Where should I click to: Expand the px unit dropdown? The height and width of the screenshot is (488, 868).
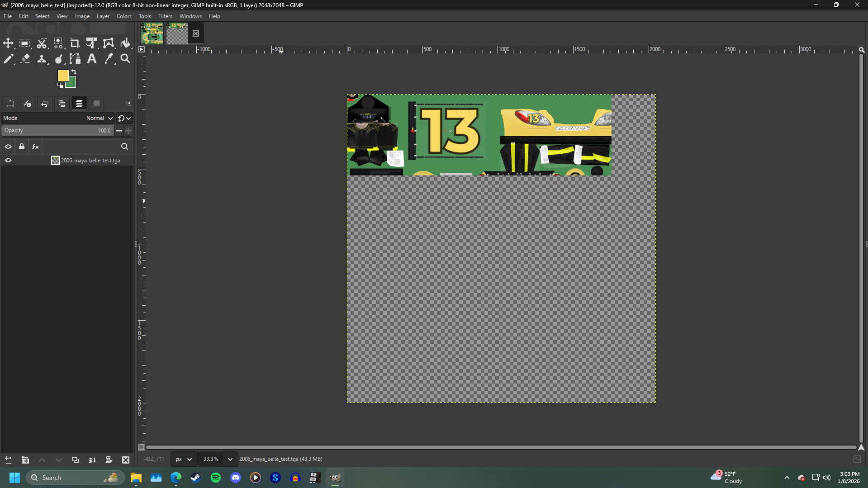[x=184, y=459]
